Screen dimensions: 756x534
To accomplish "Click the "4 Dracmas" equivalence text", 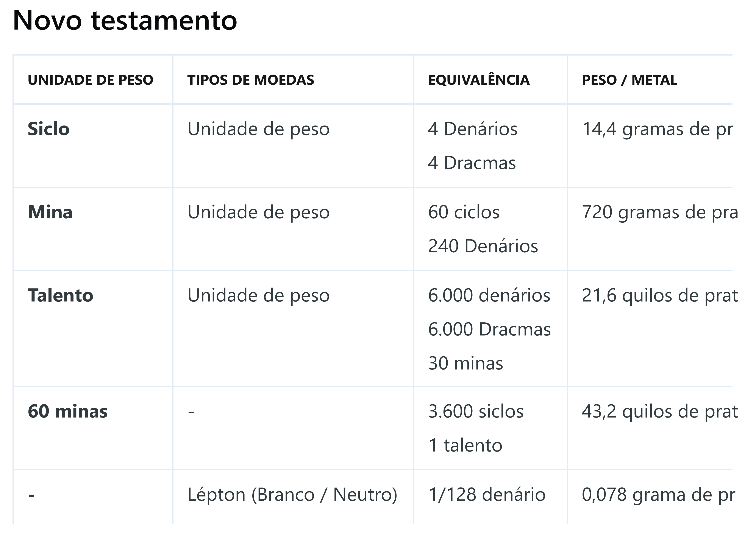I will 472,163.
